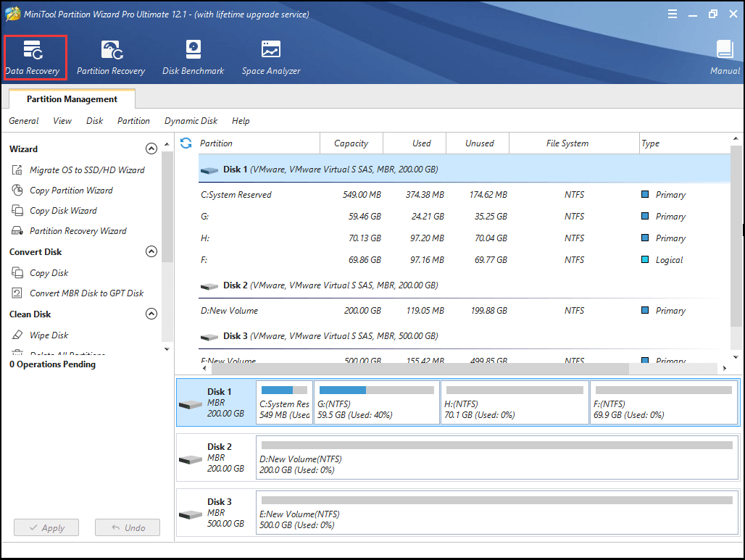Collapse the Convert Disk section

[151, 251]
